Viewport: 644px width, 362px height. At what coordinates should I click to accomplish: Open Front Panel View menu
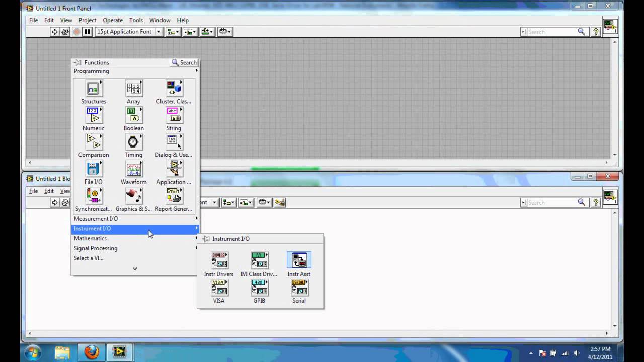(66, 20)
